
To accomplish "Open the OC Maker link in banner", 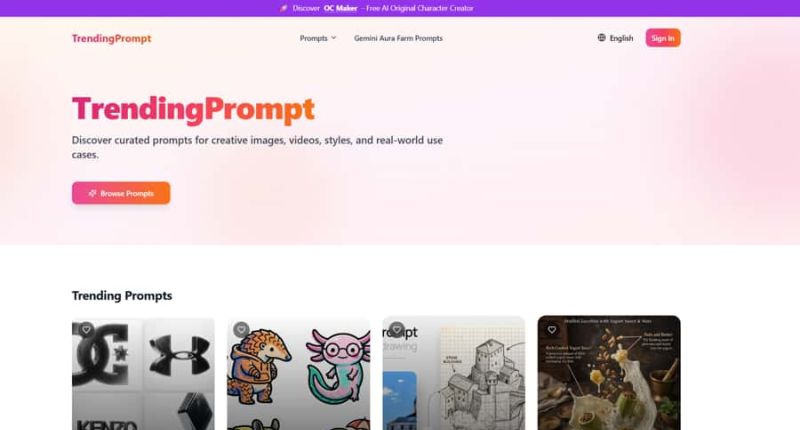I will click(340, 8).
